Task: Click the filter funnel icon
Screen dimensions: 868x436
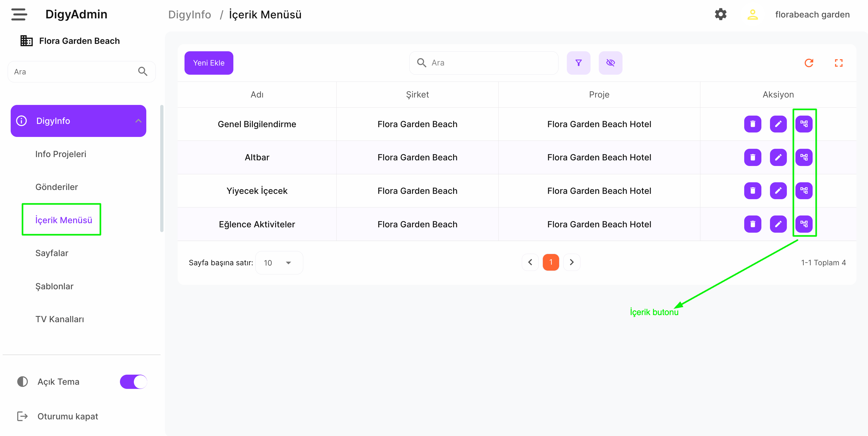Action: (578, 63)
